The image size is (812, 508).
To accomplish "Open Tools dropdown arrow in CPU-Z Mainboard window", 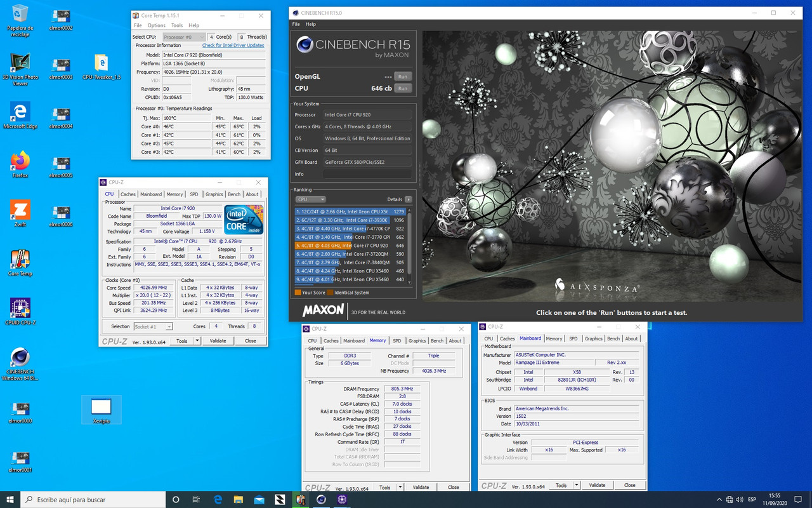I will (x=576, y=485).
